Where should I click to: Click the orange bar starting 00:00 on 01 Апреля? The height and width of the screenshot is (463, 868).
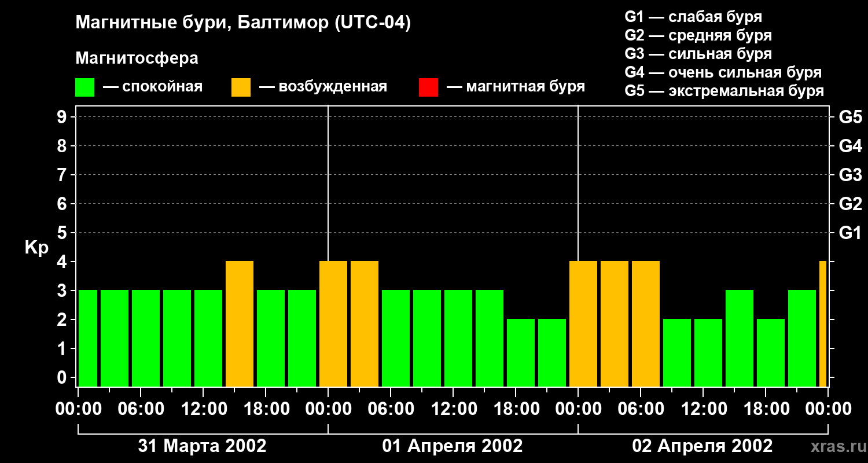[333, 324]
